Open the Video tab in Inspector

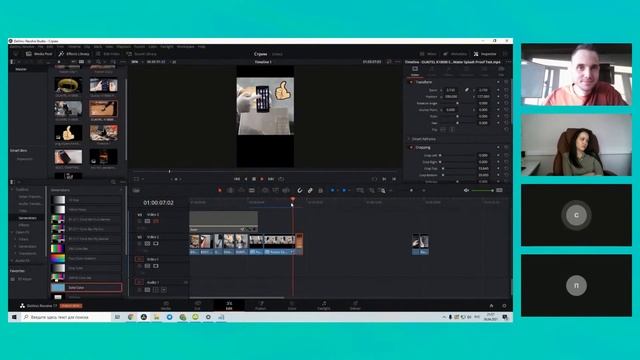coord(415,71)
